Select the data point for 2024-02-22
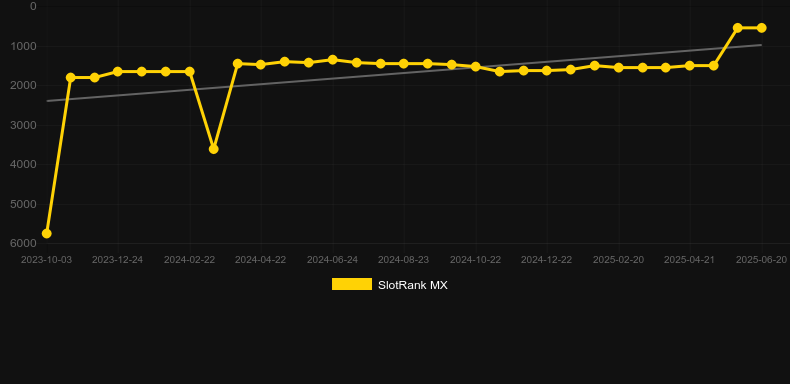 pos(190,72)
